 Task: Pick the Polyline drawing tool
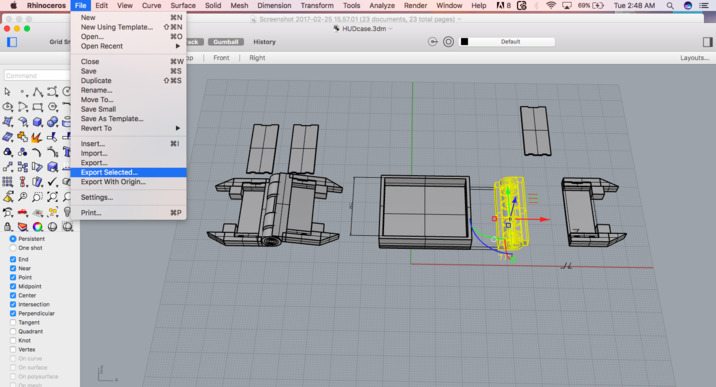click(38, 92)
